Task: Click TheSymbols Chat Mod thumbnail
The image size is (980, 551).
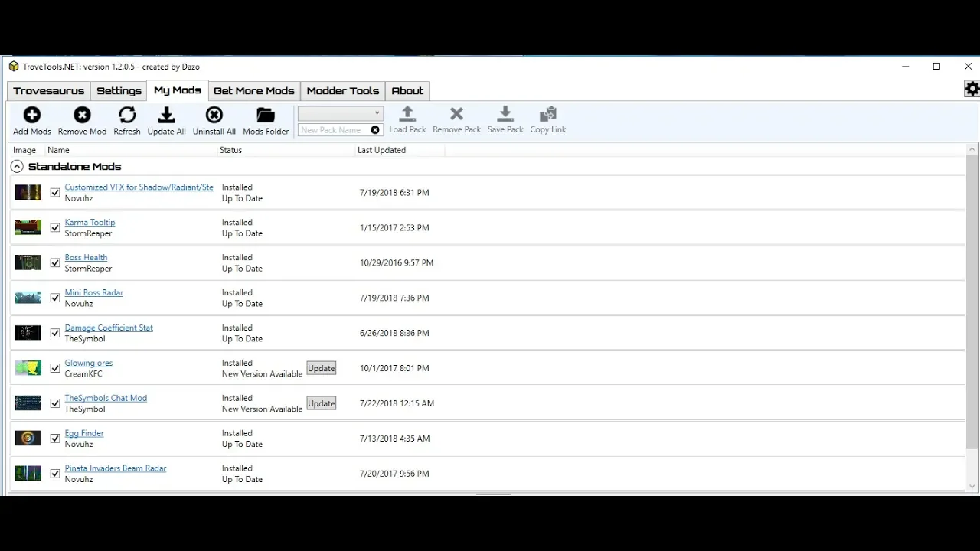Action: [x=28, y=403]
